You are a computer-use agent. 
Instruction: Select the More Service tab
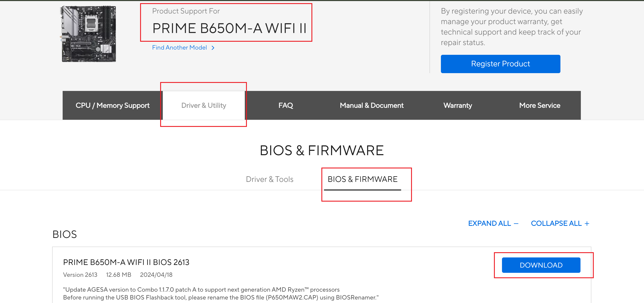(x=539, y=105)
